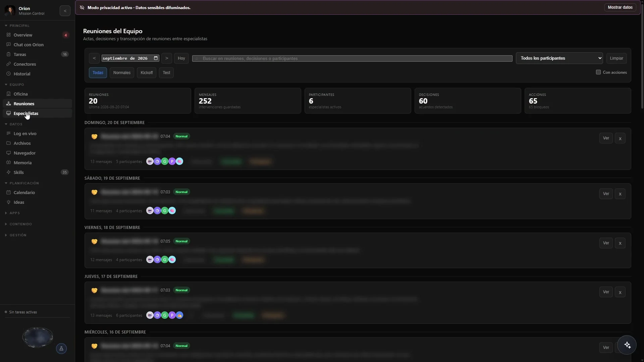Click the Limpiar button
The height and width of the screenshot is (362, 644).
pos(616,58)
